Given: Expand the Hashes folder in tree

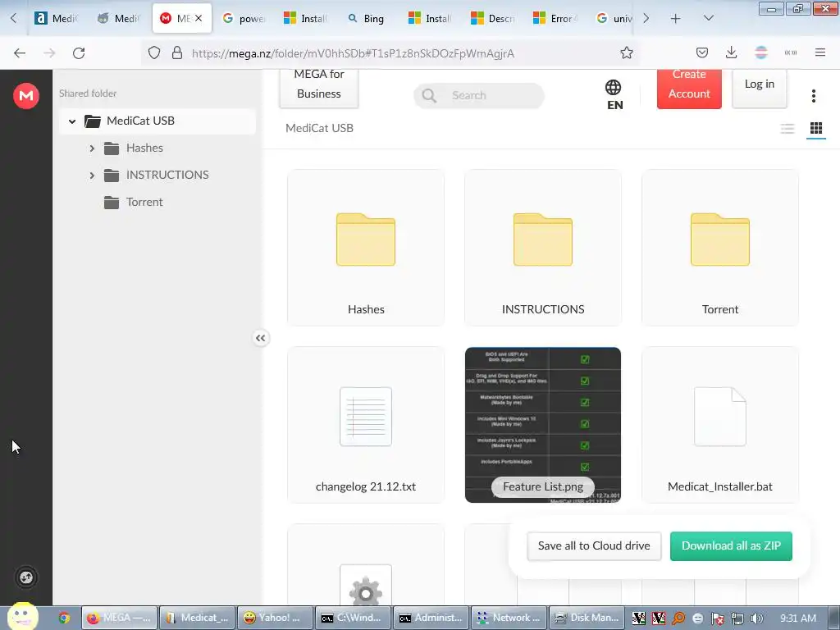Looking at the screenshot, I should [92, 148].
